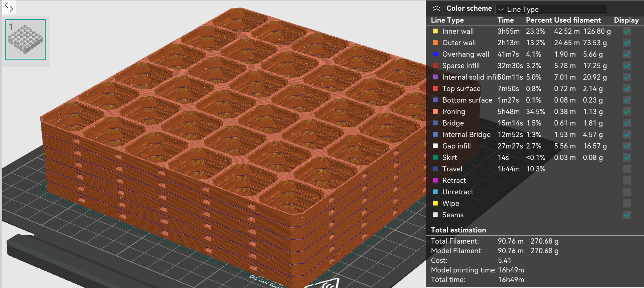Image resolution: width=644 pixels, height=288 pixels.
Task: Toggle Bridge display checkbox
Action: pyautogui.click(x=627, y=123)
